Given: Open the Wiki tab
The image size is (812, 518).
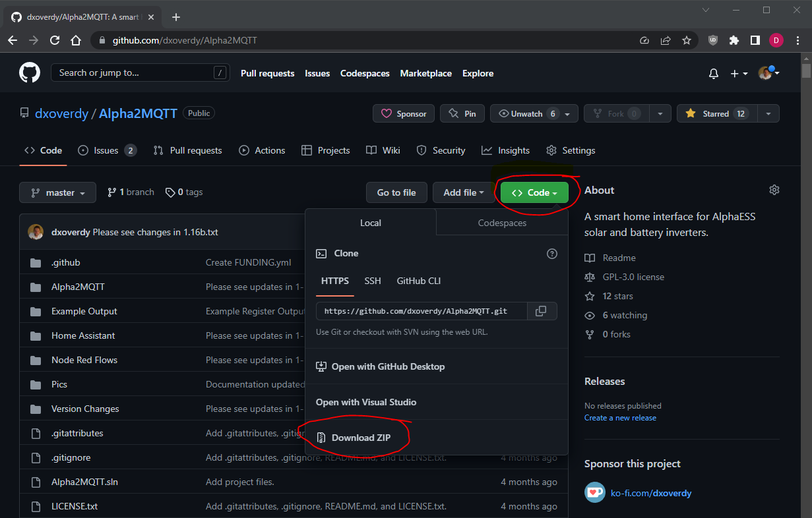Looking at the screenshot, I should [383, 150].
